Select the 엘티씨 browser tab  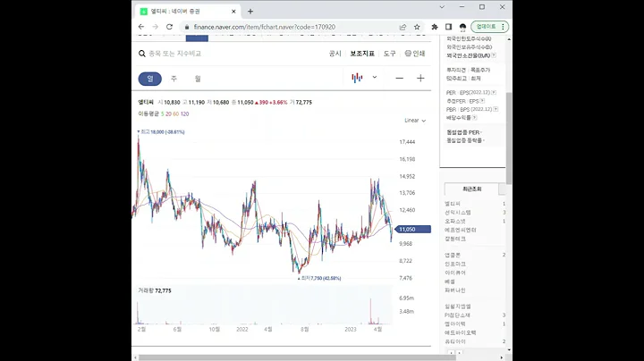187,12
